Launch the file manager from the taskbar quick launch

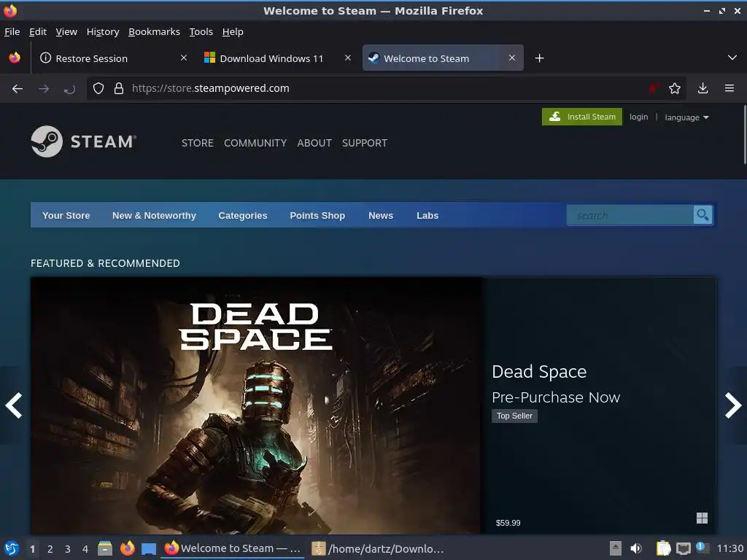point(105,548)
